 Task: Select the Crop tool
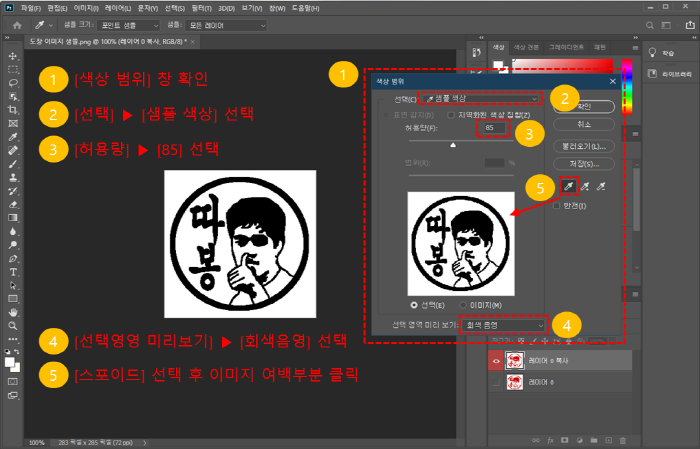13,110
